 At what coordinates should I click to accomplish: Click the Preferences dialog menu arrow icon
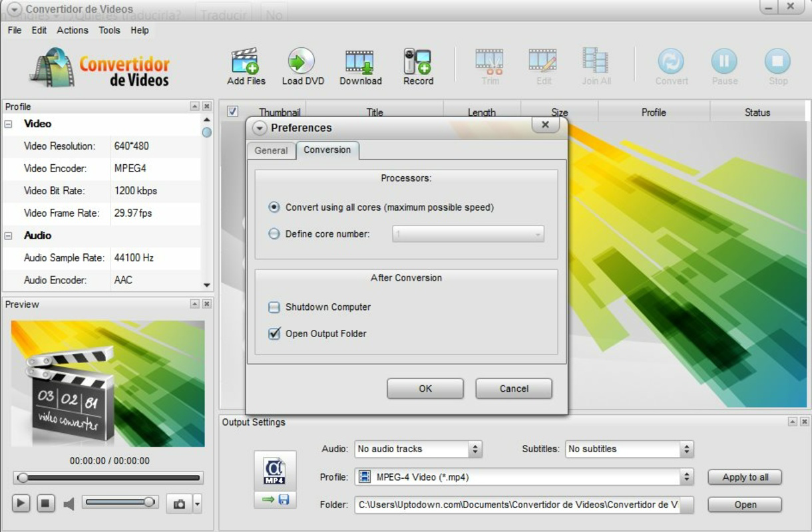pyautogui.click(x=260, y=128)
